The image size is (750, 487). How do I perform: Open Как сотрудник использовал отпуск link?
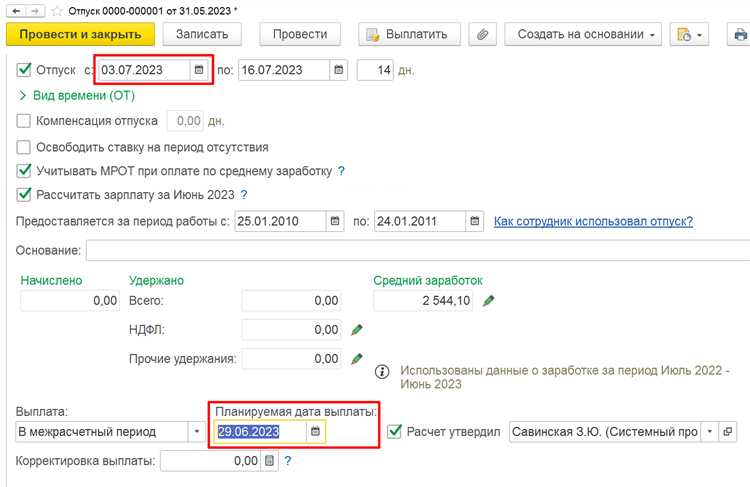pyautogui.click(x=593, y=221)
